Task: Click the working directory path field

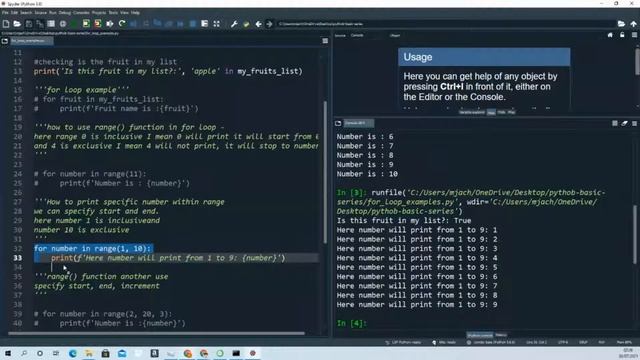Action: pos(445,24)
